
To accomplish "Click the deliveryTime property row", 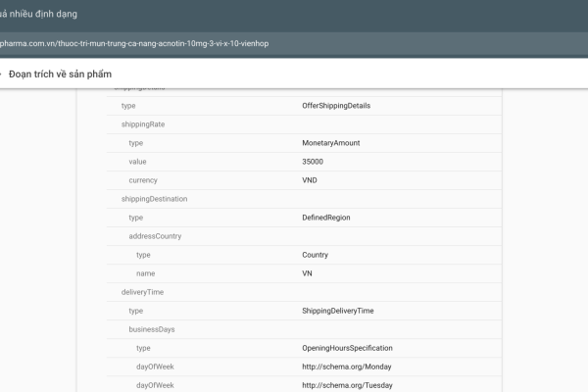I will pos(144,292).
